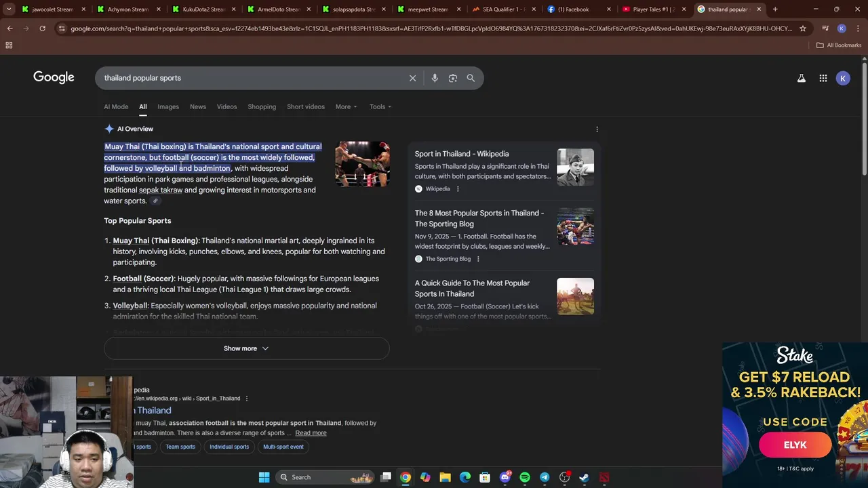Select the Videos tab
The image size is (868, 488).
click(x=227, y=107)
